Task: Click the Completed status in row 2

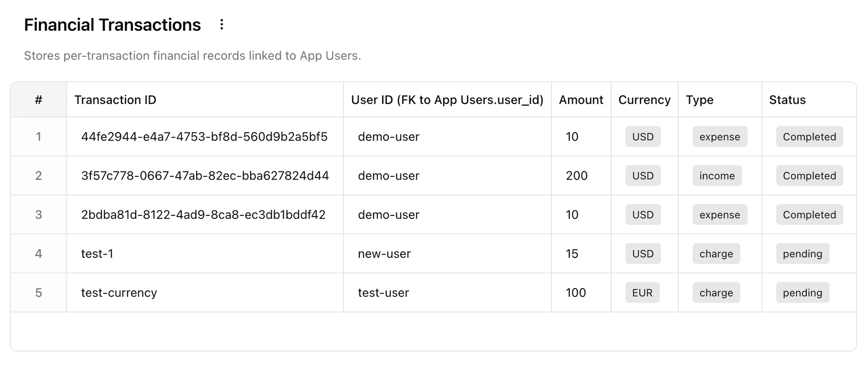Action: 809,176
